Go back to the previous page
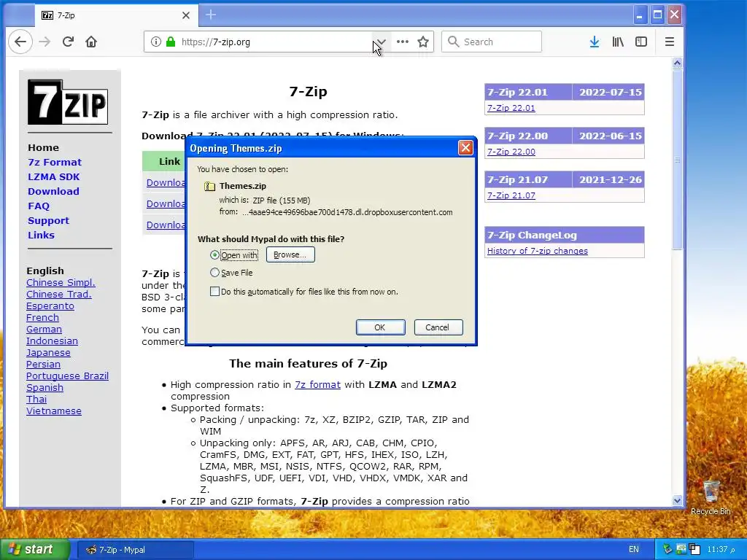Image resolution: width=747 pixels, height=560 pixels. click(20, 42)
